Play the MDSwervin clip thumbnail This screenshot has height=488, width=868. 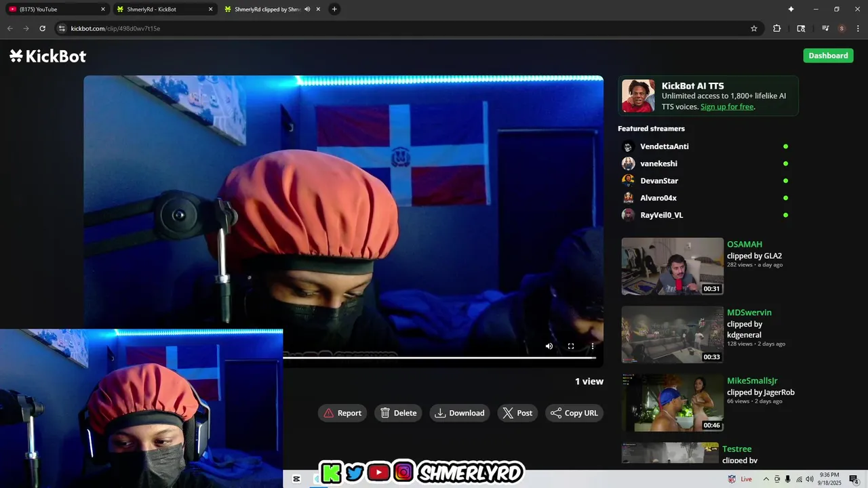click(x=673, y=335)
